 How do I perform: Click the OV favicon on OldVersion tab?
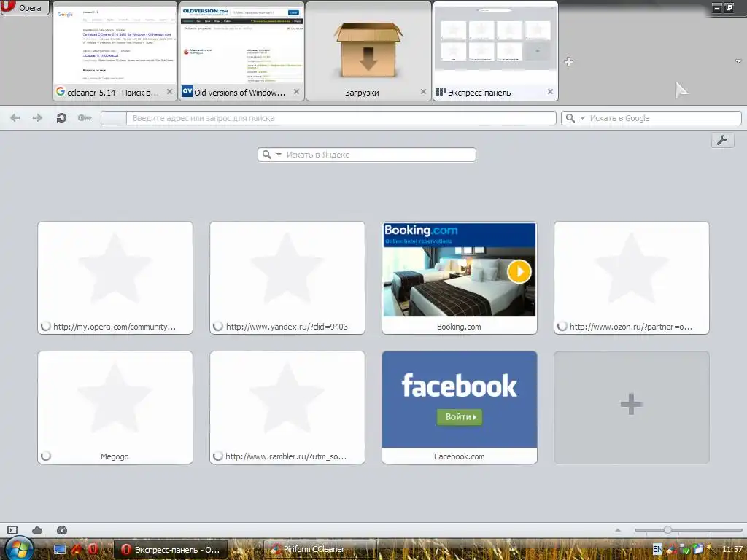pos(187,91)
